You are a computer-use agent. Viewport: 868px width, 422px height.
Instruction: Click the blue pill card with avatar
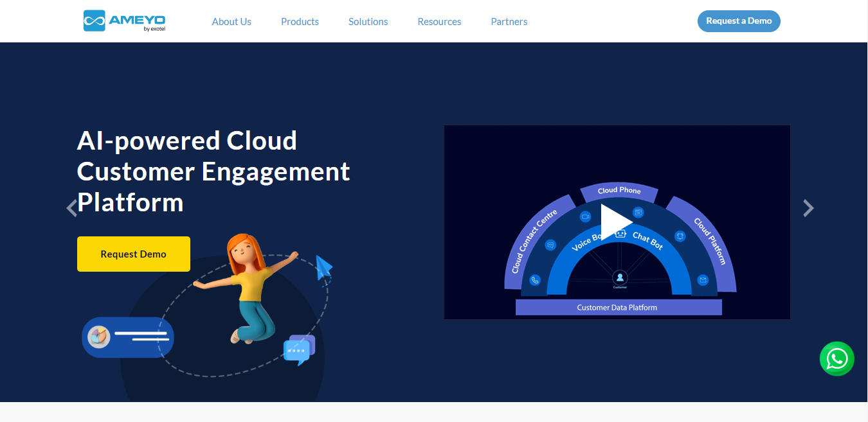[128, 337]
